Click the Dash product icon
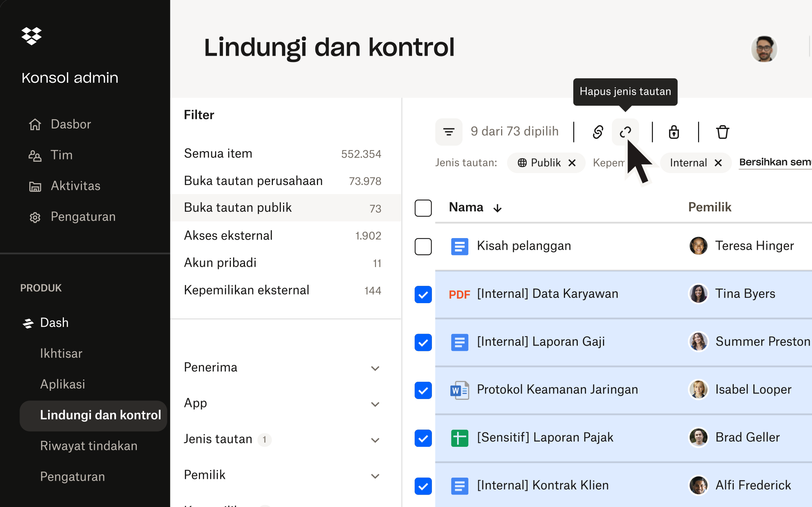The image size is (812, 507). point(28,323)
